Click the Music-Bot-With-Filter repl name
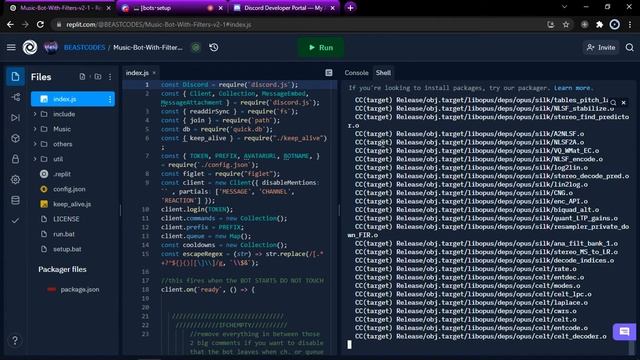Viewport: 640px width, 360px height. (148, 47)
